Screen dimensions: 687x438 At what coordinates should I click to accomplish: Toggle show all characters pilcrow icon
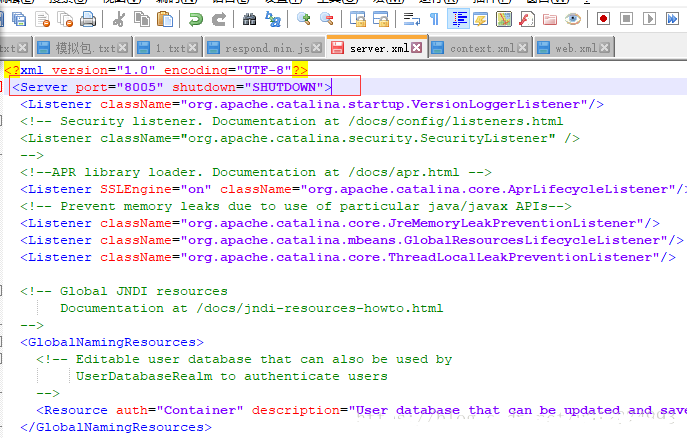[434, 19]
